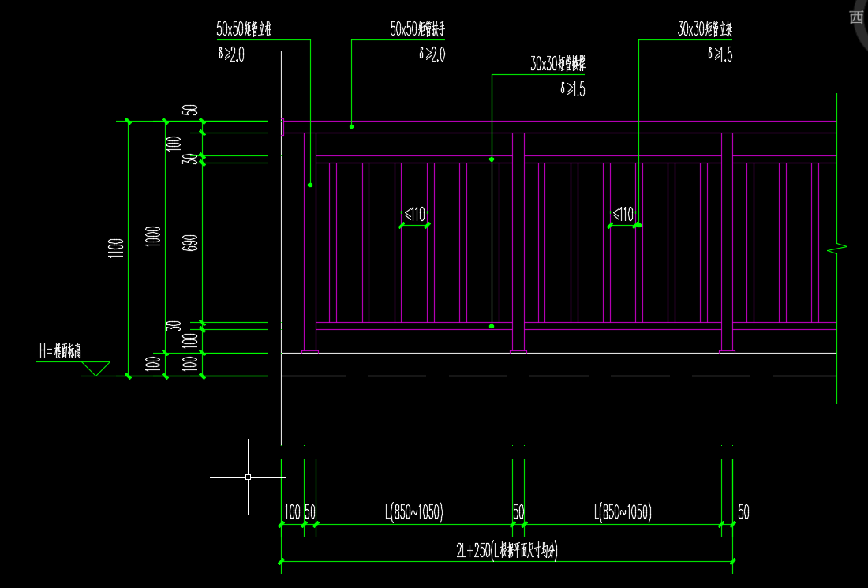Select the 1000 vertical dimension text
868x588 pixels.
coord(154,237)
